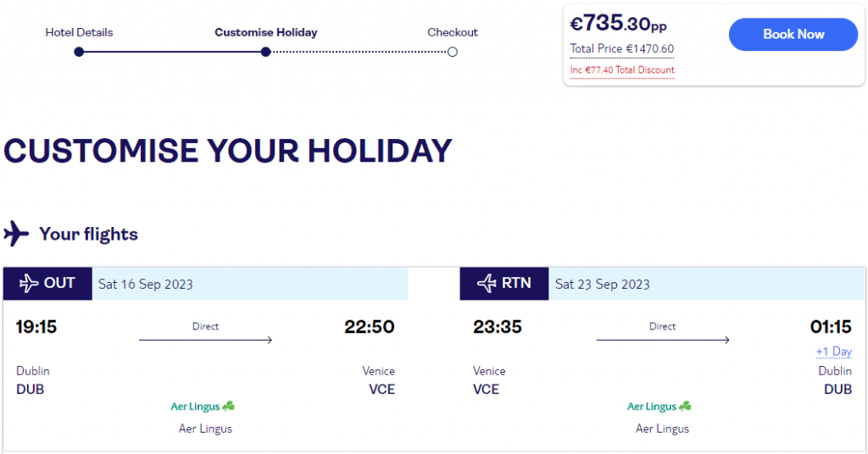Select the Hotel Details step

click(x=79, y=33)
